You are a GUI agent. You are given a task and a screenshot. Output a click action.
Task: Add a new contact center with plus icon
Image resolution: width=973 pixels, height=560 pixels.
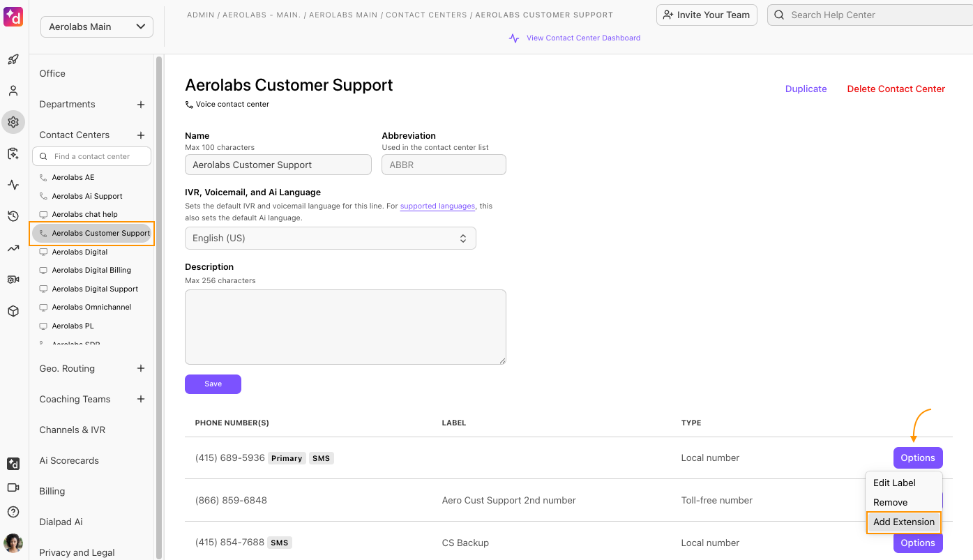coord(141,135)
